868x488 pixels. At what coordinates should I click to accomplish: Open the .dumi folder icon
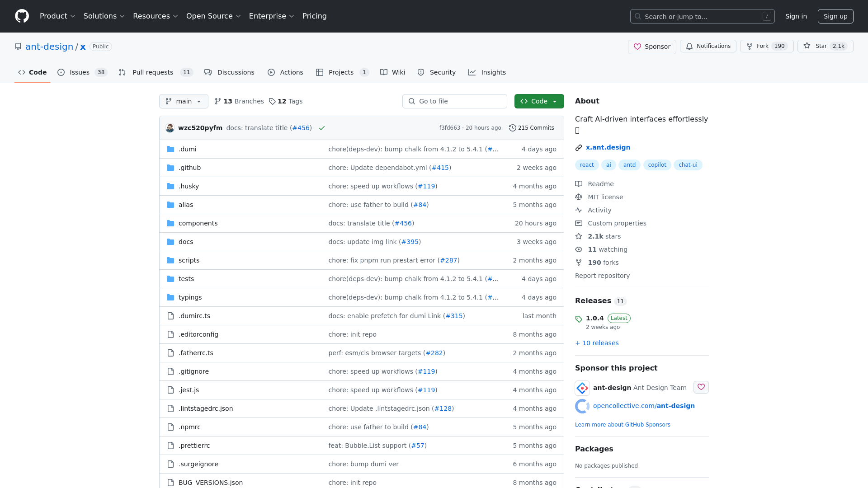point(170,149)
